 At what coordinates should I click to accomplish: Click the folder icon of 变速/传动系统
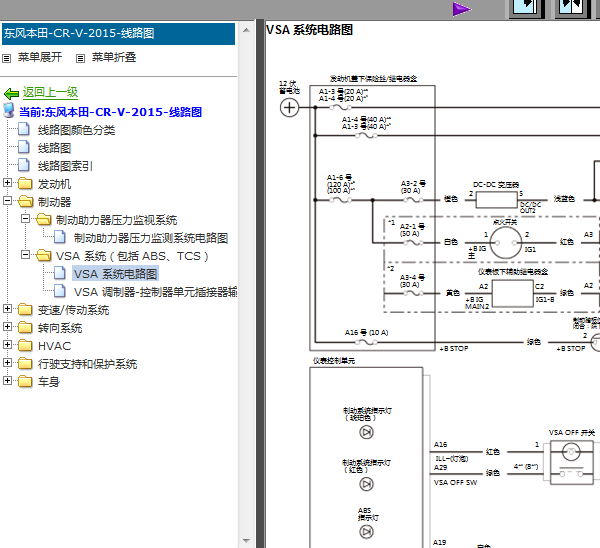click(25, 309)
